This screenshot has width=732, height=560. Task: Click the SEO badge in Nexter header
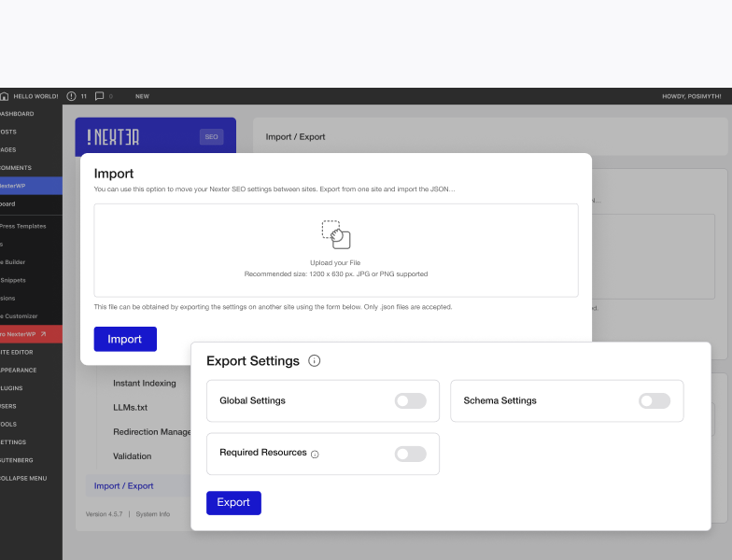pyautogui.click(x=211, y=136)
